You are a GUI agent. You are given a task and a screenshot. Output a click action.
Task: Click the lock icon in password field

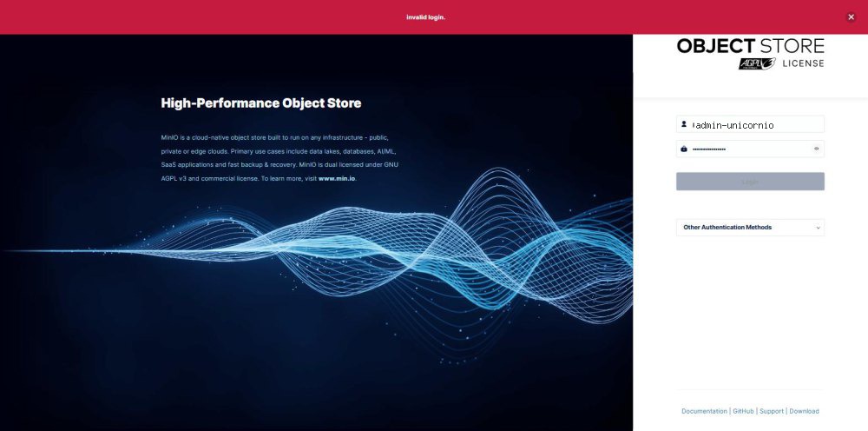(x=684, y=149)
